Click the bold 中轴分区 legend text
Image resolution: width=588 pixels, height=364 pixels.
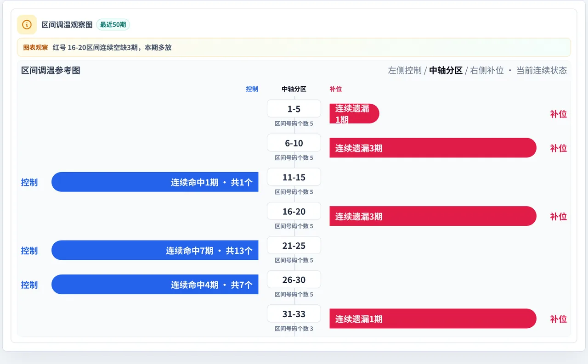[x=446, y=70]
